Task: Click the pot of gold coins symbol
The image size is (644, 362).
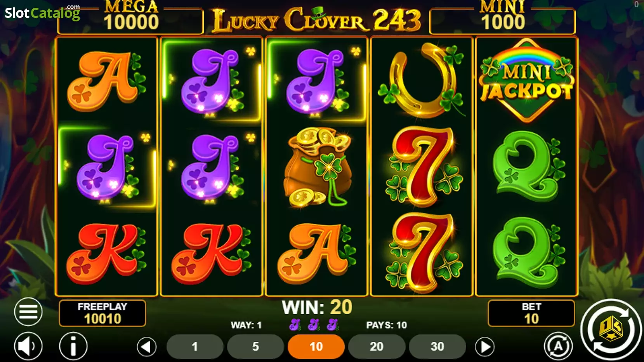Action: 318,167
